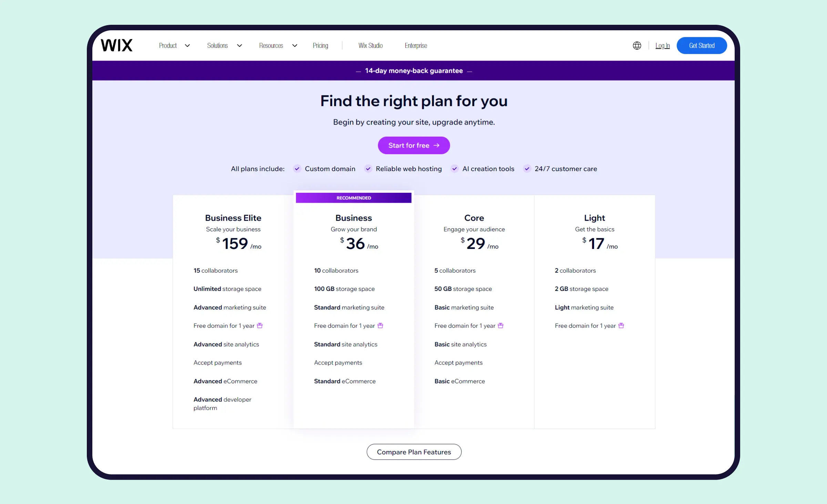Expand the Product dropdown menu
Image resolution: width=827 pixels, height=504 pixels.
pos(174,45)
